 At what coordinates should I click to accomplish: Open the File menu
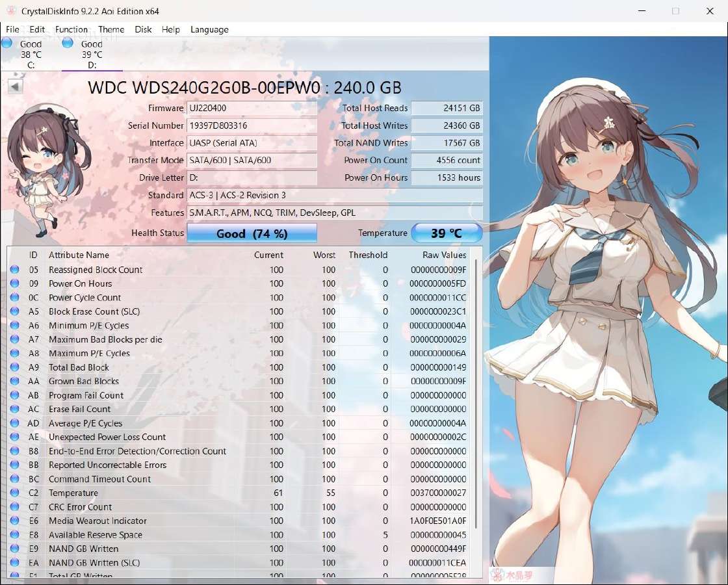(12, 29)
